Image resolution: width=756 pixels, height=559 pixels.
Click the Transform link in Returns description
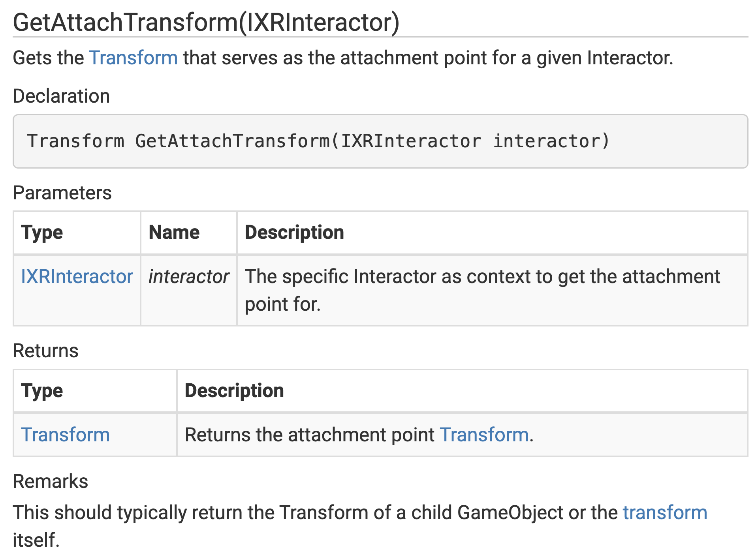click(x=484, y=435)
